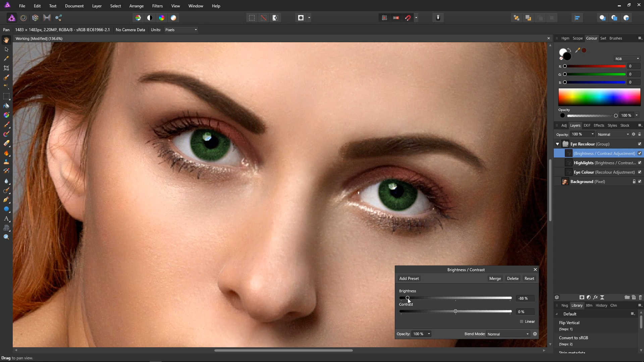Click the Reset button

click(529, 279)
